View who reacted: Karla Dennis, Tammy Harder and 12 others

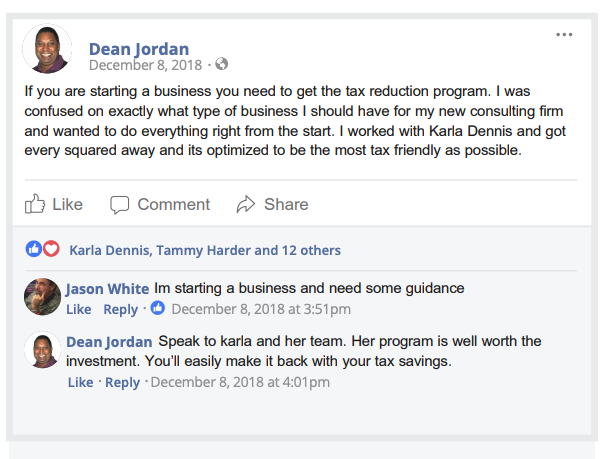click(205, 250)
